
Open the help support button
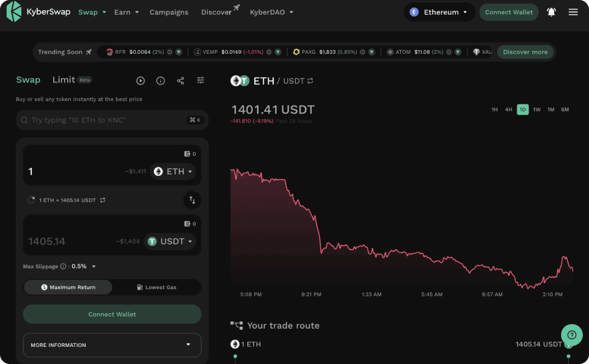(572, 335)
